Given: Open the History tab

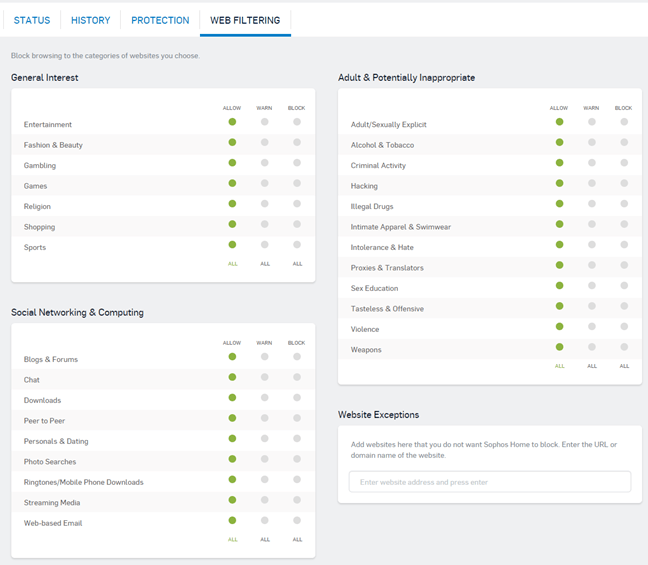Looking at the screenshot, I should pyautogui.click(x=91, y=20).
